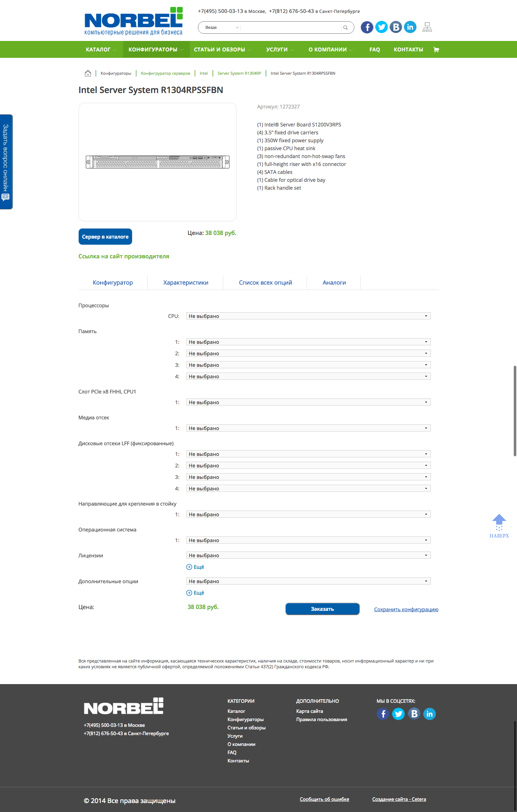Click the server product image
Viewport: 517px width, 812px height.
[x=157, y=162]
